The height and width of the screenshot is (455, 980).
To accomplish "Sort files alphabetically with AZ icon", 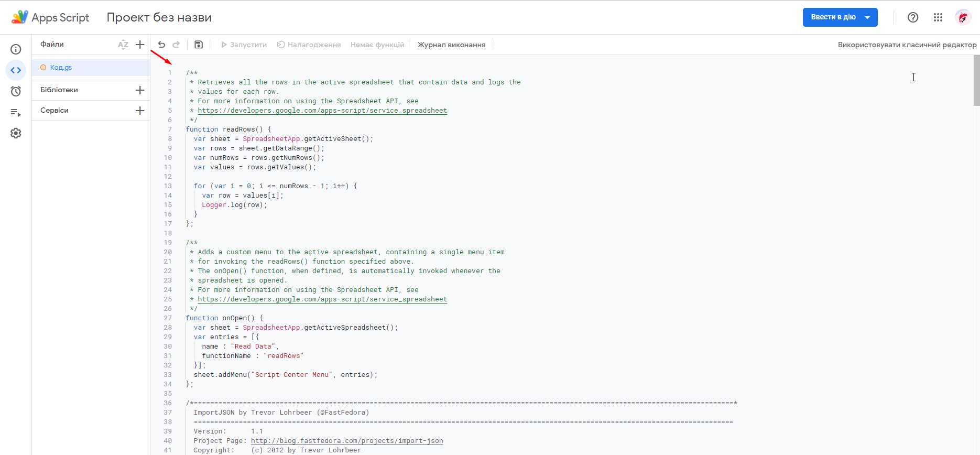I will coord(123,45).
